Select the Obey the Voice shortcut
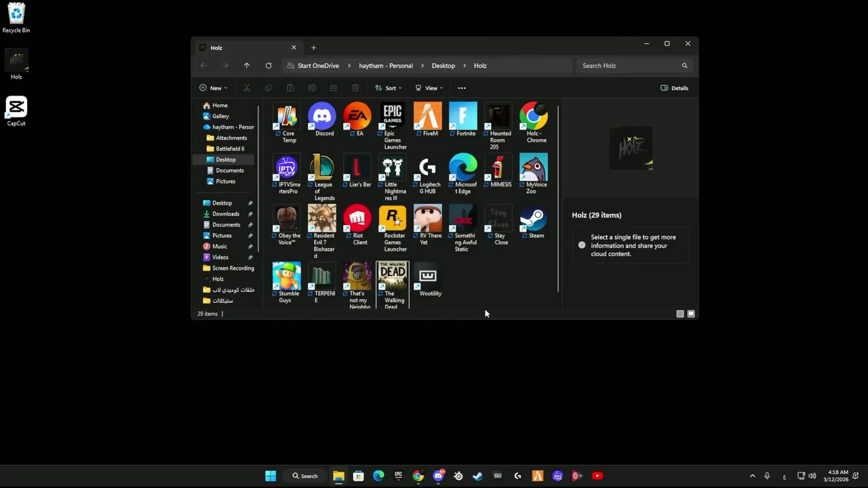Screen dimensions: 868x488 point(287,225)
